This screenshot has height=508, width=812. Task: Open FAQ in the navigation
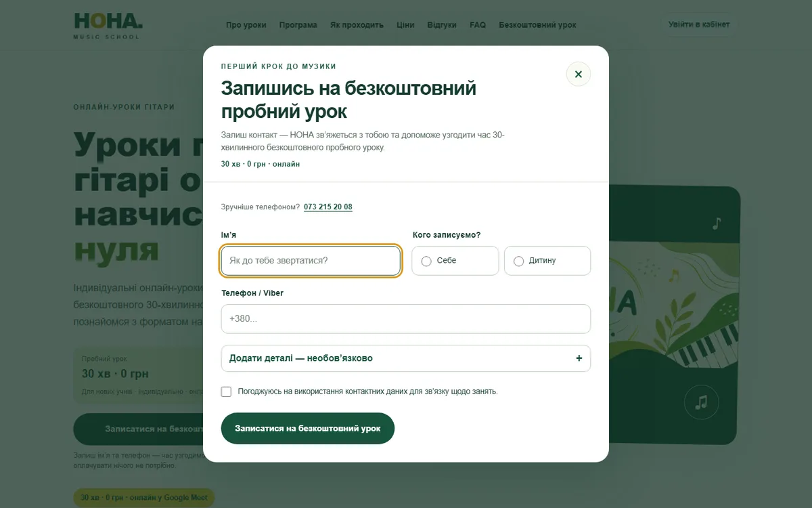coord(478,25)
